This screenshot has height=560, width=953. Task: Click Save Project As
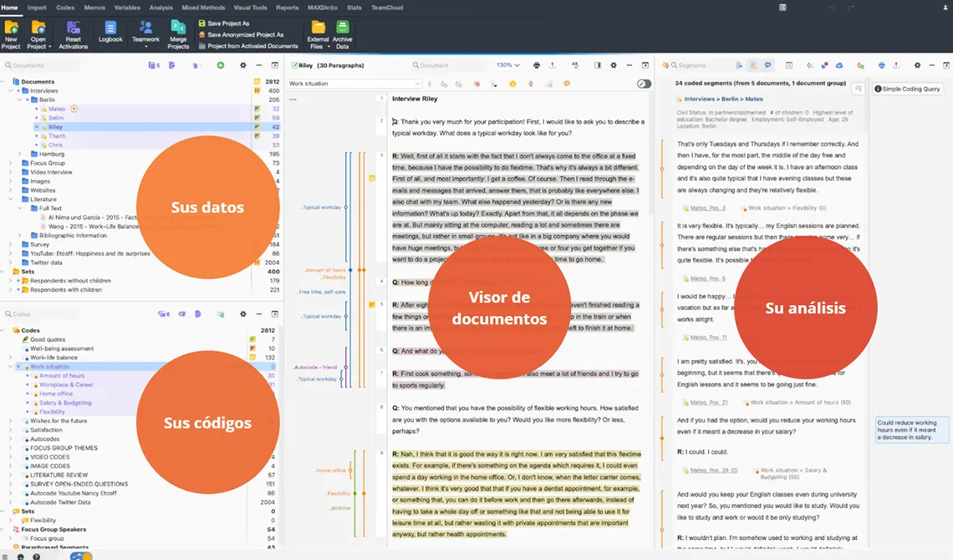tap(224, 23)
